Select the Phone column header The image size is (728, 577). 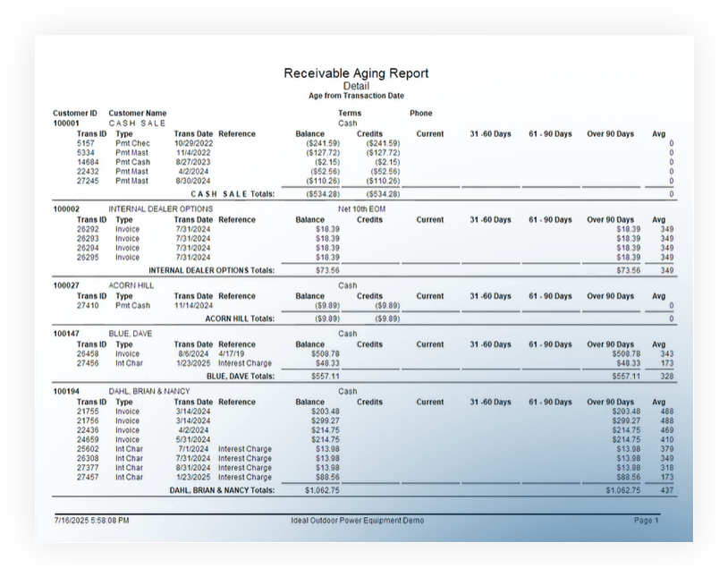click(420, 114)
